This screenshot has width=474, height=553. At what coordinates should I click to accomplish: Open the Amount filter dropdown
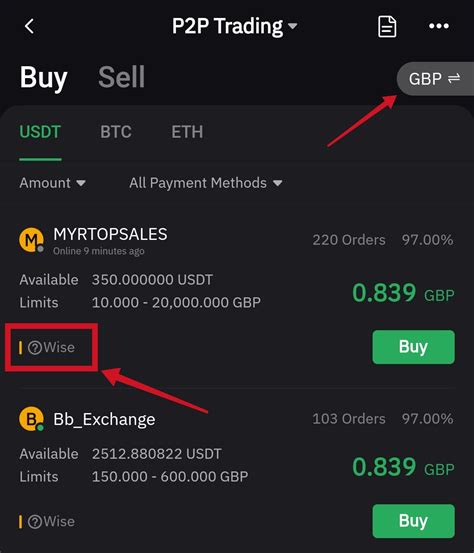52,183
